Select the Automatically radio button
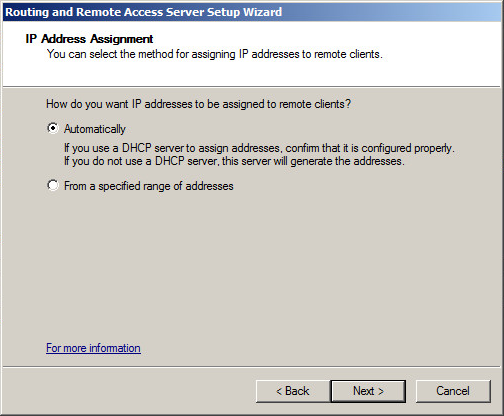 (53, 128)
